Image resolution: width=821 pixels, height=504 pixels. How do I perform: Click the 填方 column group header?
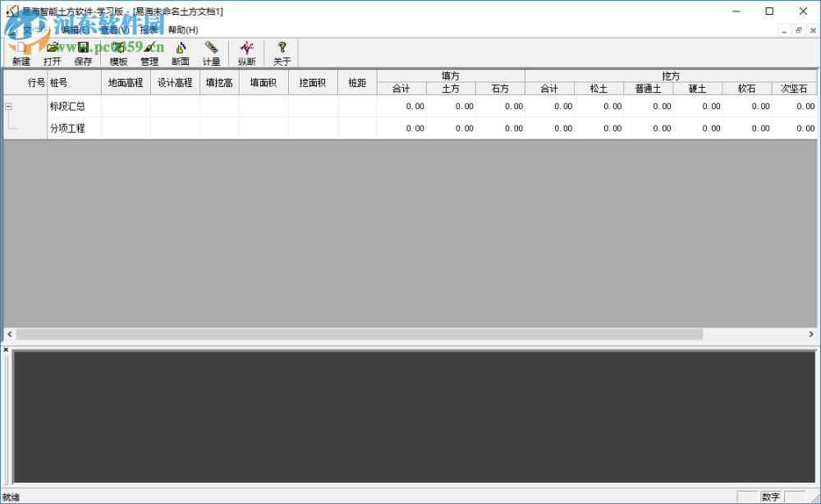point(450,76)
